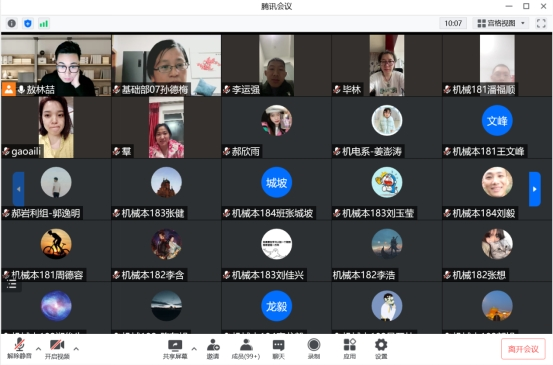Open the invite (邀请) icon
This screenshot has width=553, height=365.
[x=213, y=349]
